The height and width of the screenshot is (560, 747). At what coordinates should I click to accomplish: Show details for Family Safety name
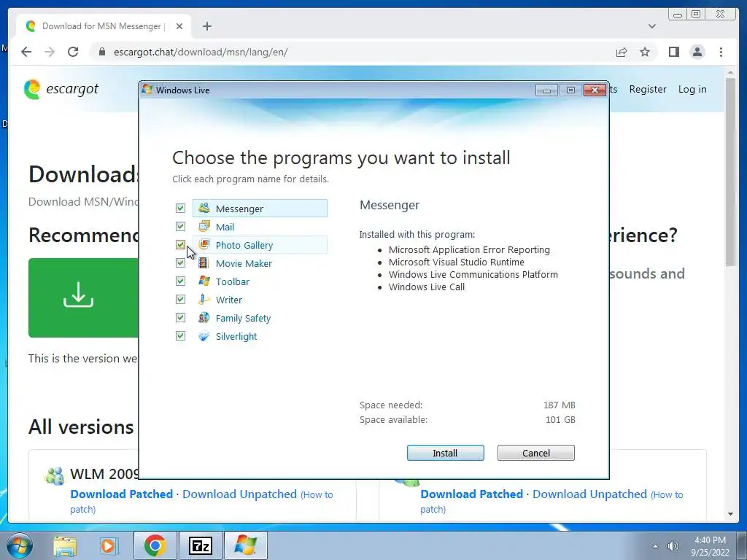243,318
